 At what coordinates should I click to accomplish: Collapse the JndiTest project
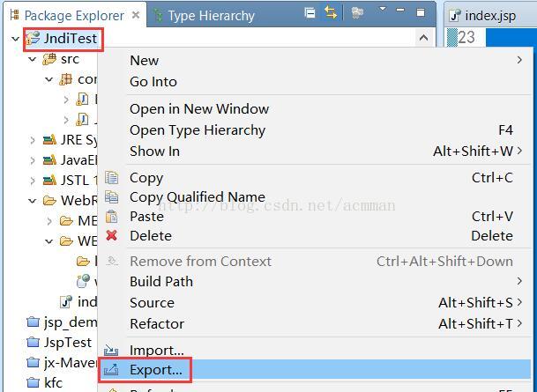click(15, 39)
